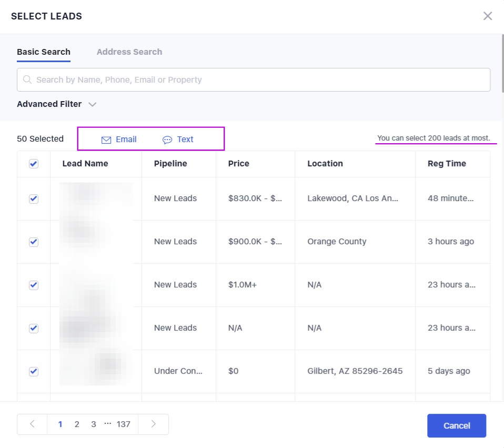
Task: Click the Text message bubble icon
Action: [x=167, y=140]
